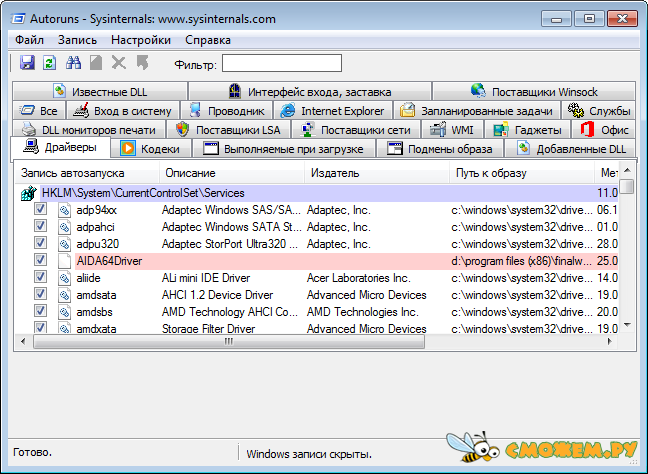Click the vertical scrollbar up arrow
The height and width of the screenshot is (474, 648).
[x=627, y=170]
